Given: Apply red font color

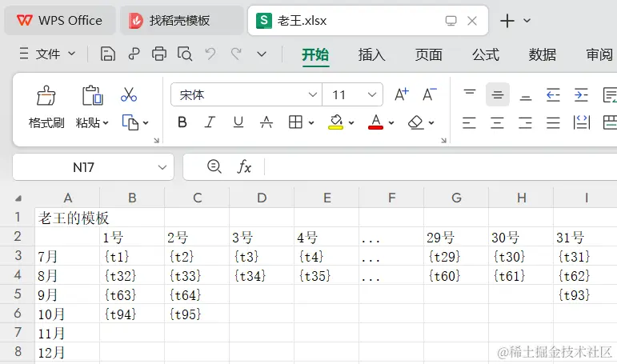Looking at the screenshot, I should [x=376, y=122].
